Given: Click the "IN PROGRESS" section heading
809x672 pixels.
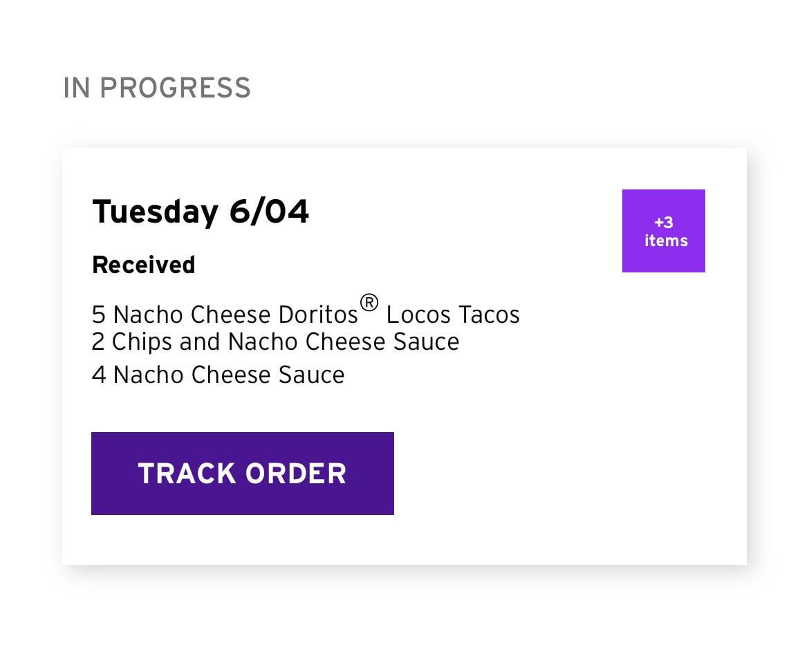Looking at the screenshot, I should [x=157, y=88].
